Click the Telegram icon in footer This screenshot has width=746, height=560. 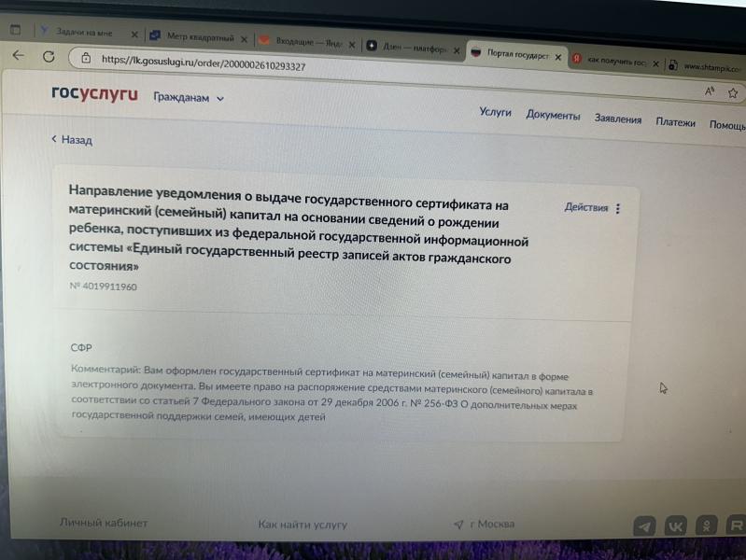coord(644,526)
